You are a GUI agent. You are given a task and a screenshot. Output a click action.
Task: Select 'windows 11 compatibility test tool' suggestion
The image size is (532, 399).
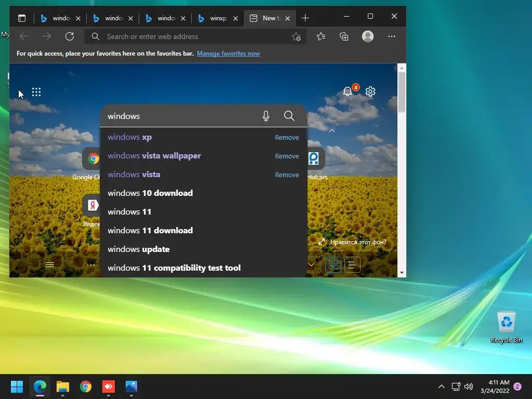[204, 268]
